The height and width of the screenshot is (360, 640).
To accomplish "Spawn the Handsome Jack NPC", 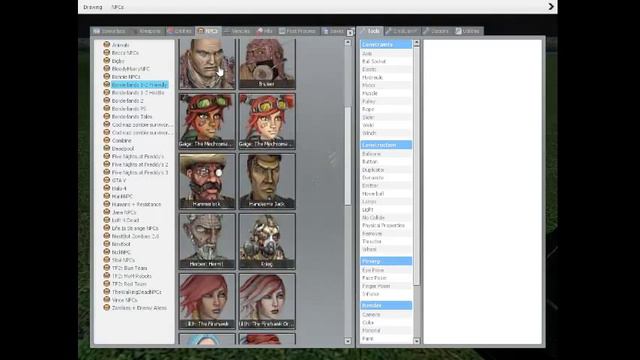I will 267,181.
